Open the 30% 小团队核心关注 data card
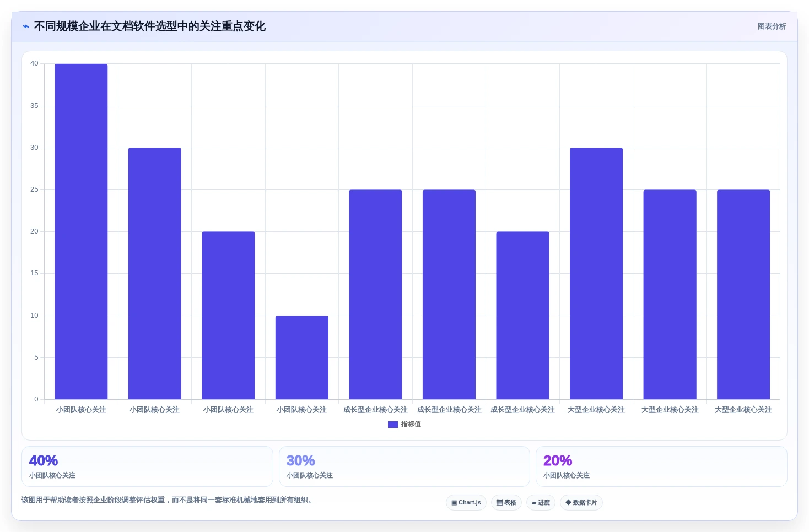 click(x=404, y=466)
